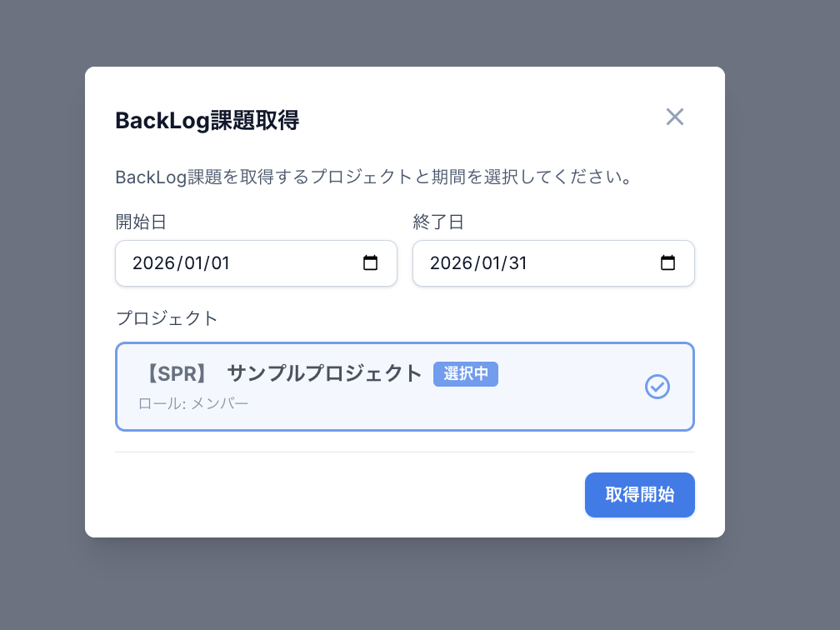The height and width of the screenshot is (630, 840).
Task: Click the calendar icon beside 2026/01/31
Action: click(x=667, y=262)
